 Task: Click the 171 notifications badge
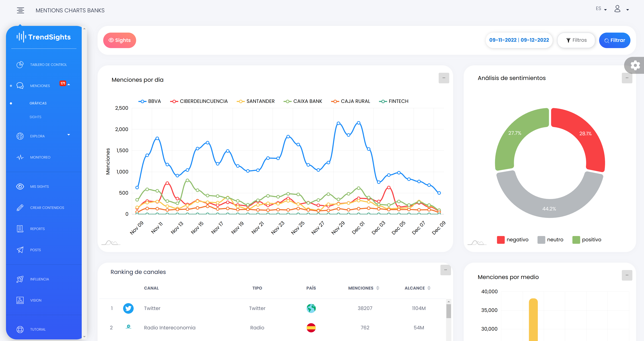[63, 83]
